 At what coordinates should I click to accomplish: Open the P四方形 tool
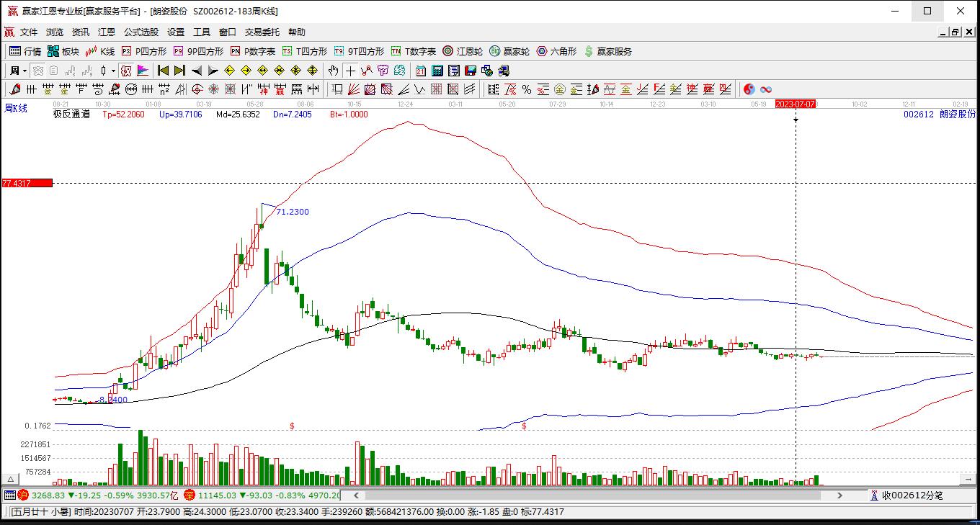pos(144,51)
